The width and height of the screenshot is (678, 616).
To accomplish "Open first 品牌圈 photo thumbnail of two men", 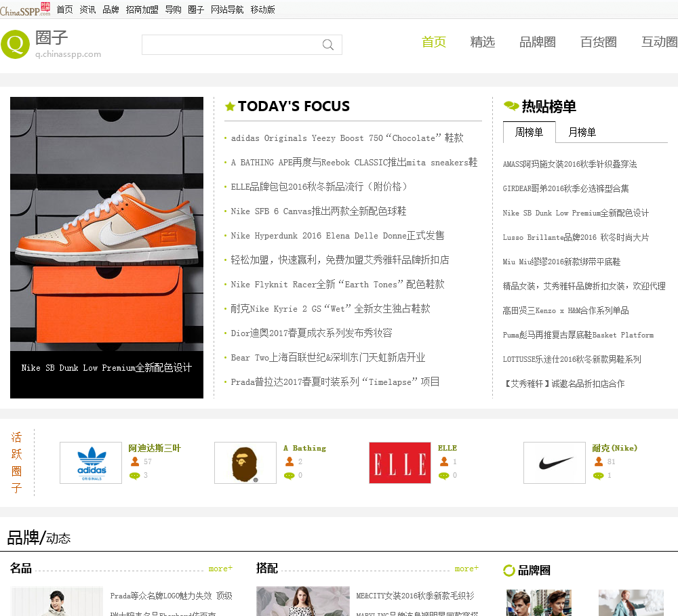I will coord(539,602).
